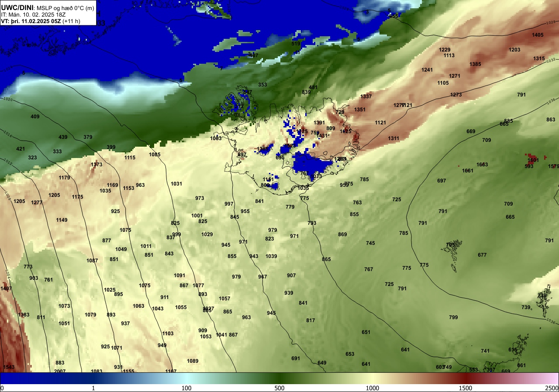Image resolution: width=559 pixels, height=392 pixels.
Task: Click the legend label 1500
Action: [466, 388]
